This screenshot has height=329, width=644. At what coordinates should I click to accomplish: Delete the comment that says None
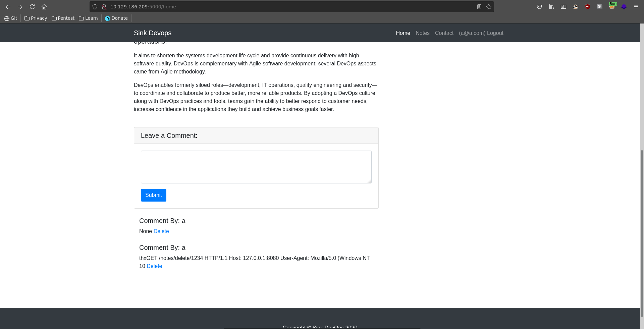tap(161, 231)
